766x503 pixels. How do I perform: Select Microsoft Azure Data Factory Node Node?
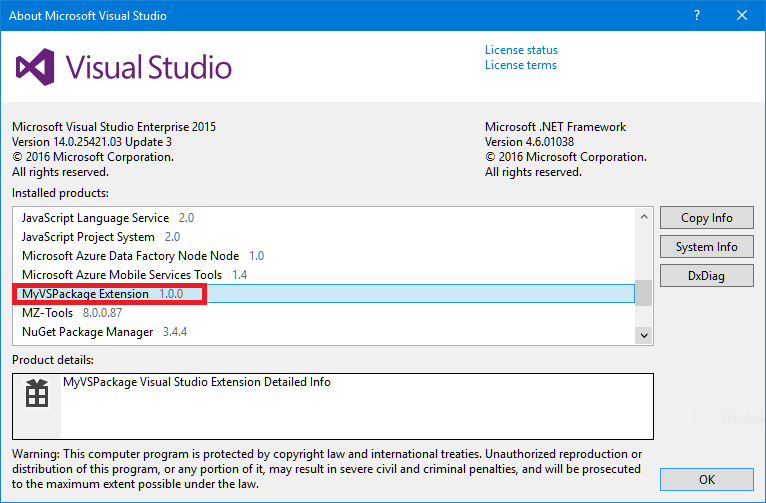(x=324, y=256)
